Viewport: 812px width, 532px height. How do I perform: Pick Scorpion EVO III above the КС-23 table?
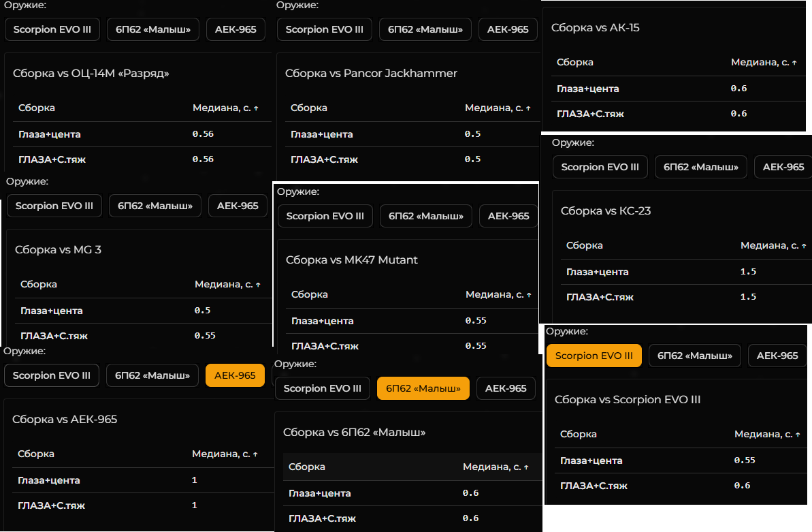coord(600,167)
